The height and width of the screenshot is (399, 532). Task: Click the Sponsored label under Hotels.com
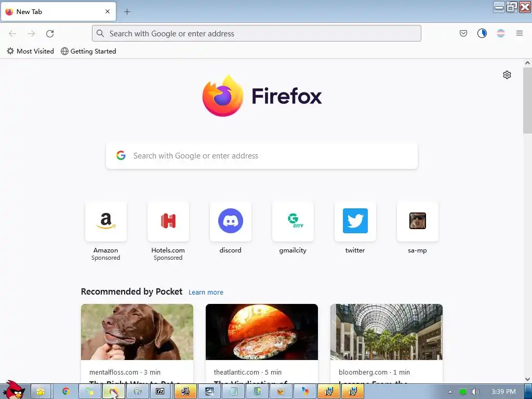(x=168, y=258)
